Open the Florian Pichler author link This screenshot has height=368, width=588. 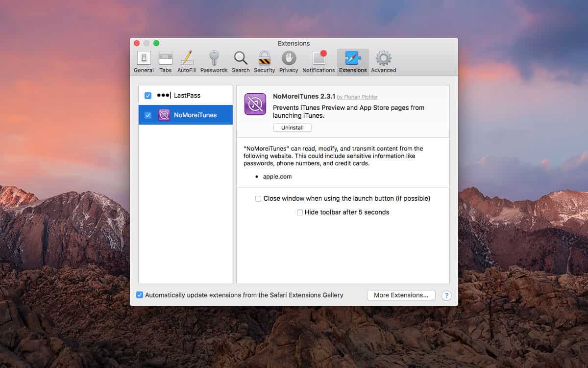pos(361,97)
